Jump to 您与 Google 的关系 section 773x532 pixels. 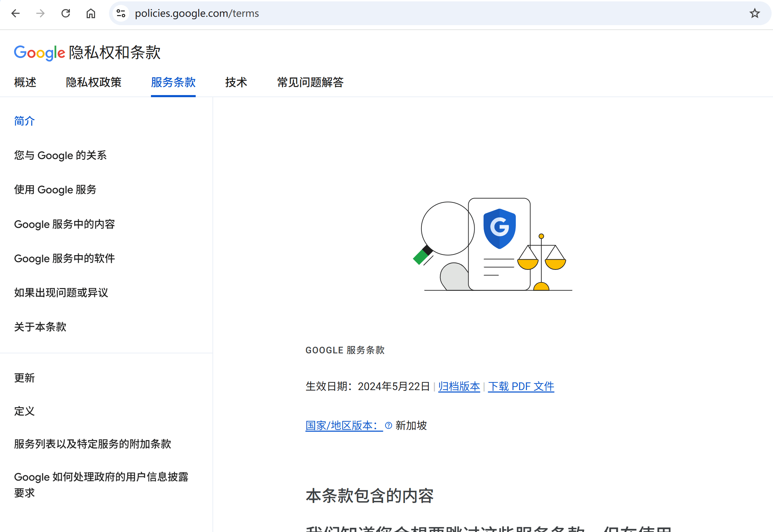(60, 155)
